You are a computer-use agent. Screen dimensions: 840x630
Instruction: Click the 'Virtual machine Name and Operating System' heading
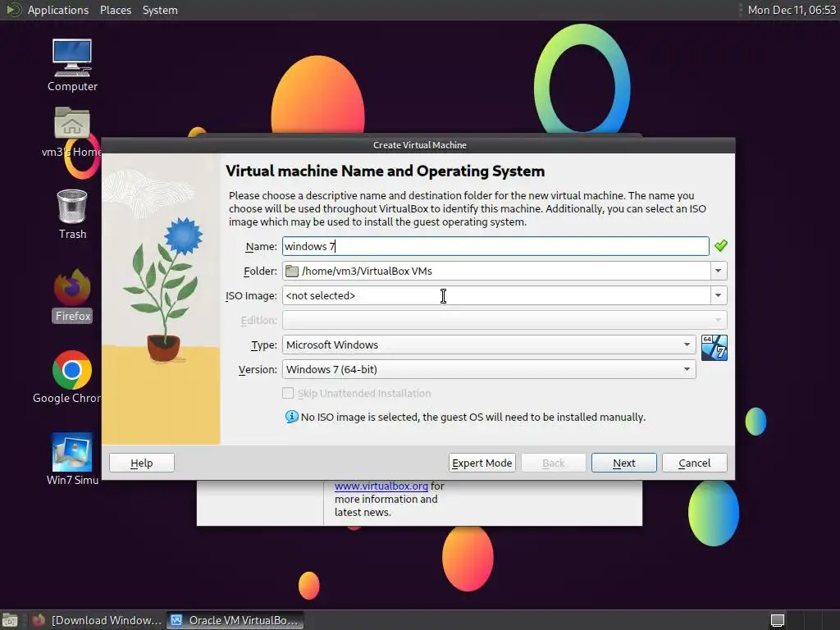click(385, 171)
